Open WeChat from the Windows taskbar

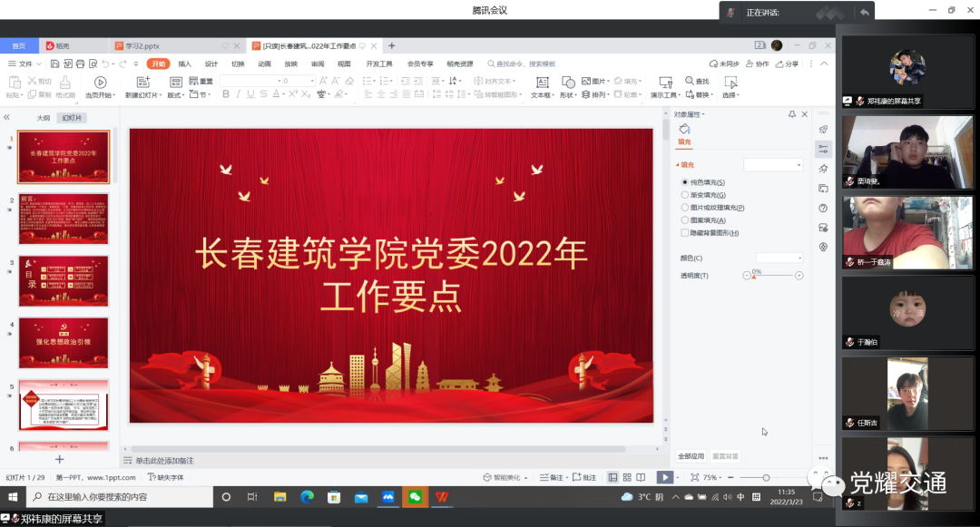415,497
